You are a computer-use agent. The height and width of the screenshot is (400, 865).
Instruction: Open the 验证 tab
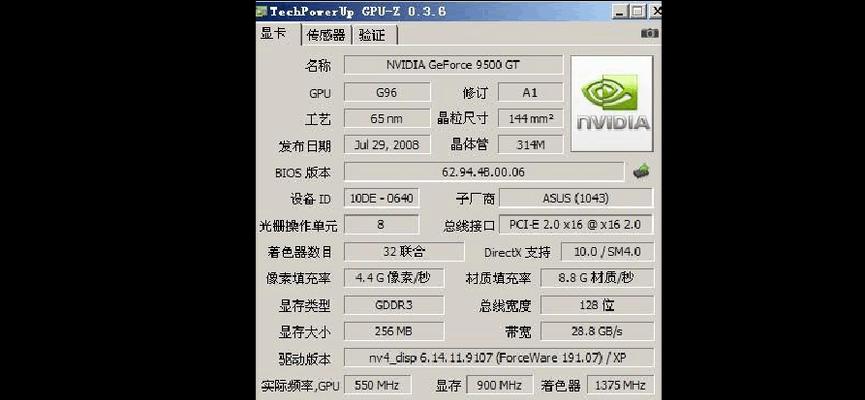click(x=373, y=35)
